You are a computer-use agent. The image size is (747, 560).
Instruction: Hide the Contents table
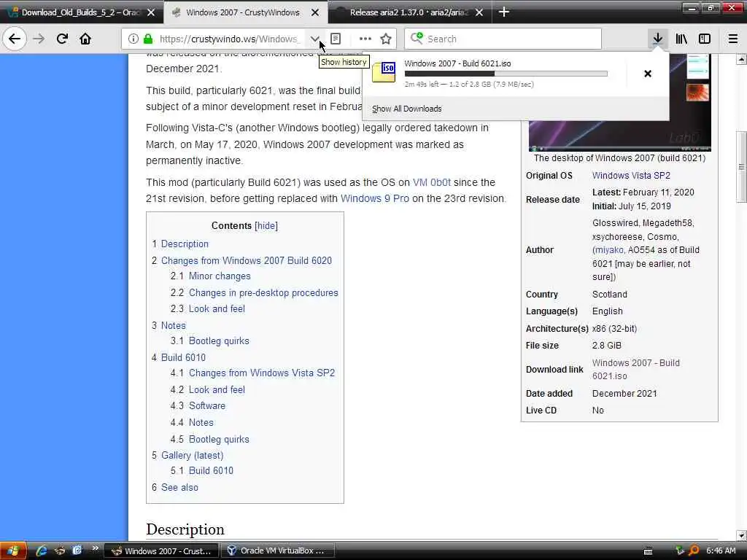pyautogui.click(x=266, y=226)
